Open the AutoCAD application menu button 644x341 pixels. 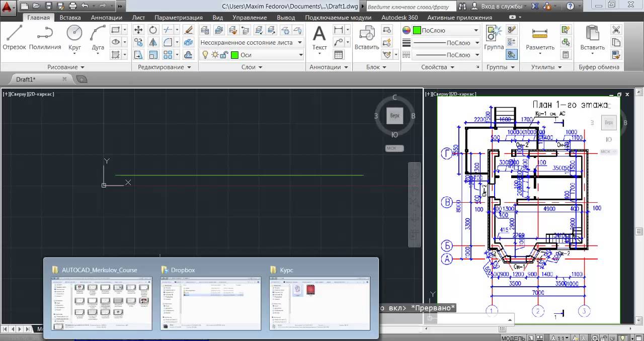click(x=7, y=7)
